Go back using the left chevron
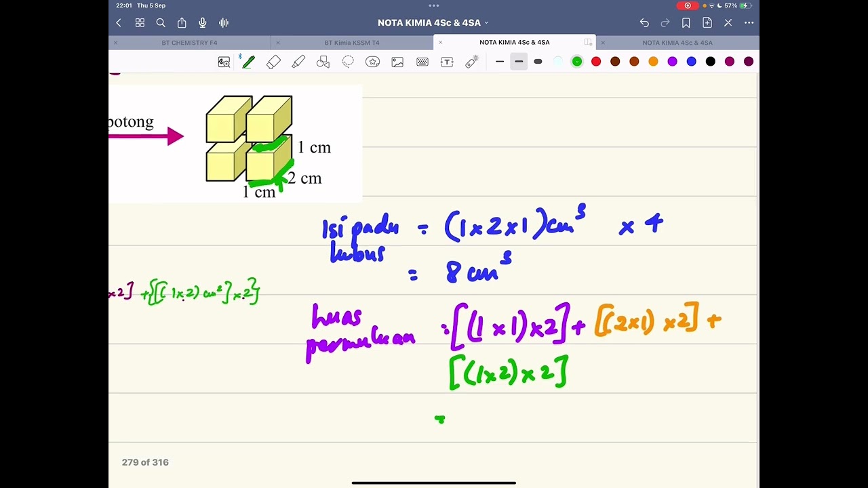This screenshot has width=868, height=488. point(119,23)
